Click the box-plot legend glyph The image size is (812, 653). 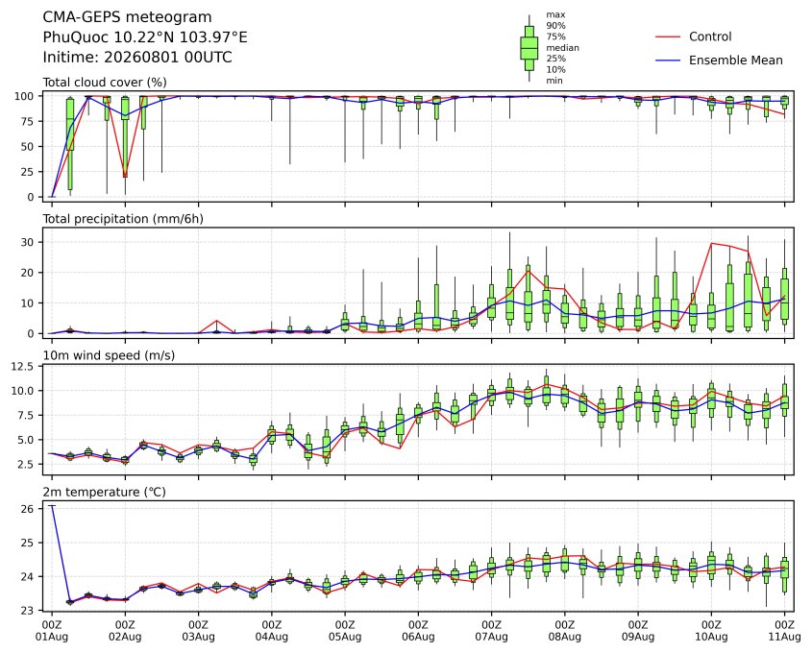529,48
